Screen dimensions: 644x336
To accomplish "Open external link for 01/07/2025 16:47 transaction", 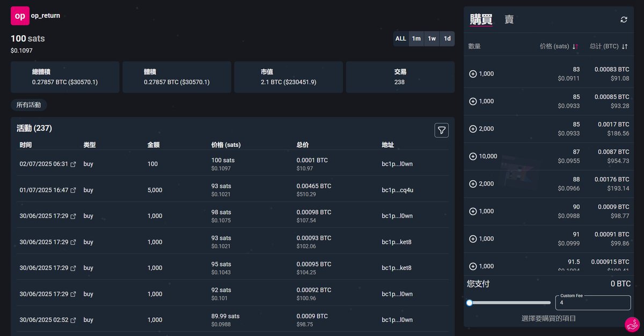I will click(74, 190).
